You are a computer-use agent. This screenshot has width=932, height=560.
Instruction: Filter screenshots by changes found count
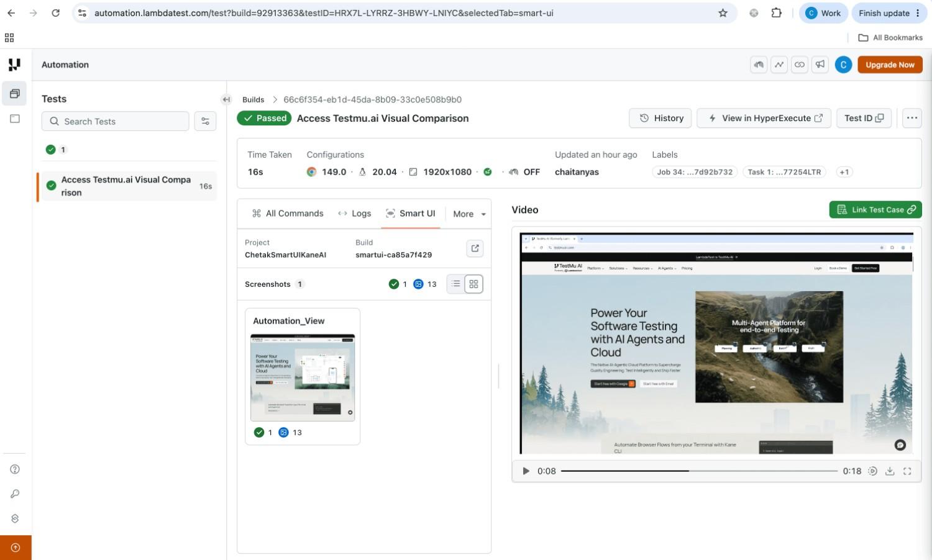click(x=425, y=284)
